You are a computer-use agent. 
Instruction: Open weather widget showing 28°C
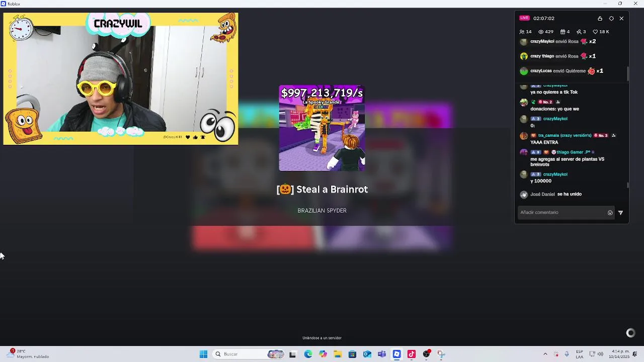28,354
